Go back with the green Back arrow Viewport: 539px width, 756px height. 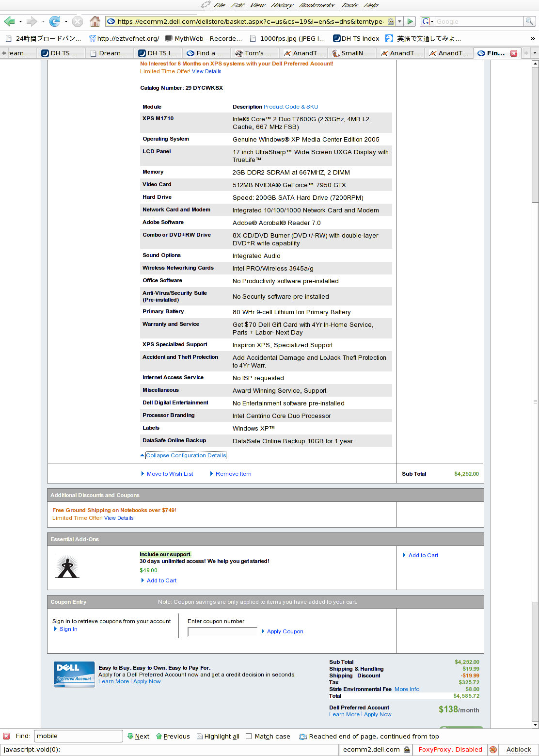point(9,21)
